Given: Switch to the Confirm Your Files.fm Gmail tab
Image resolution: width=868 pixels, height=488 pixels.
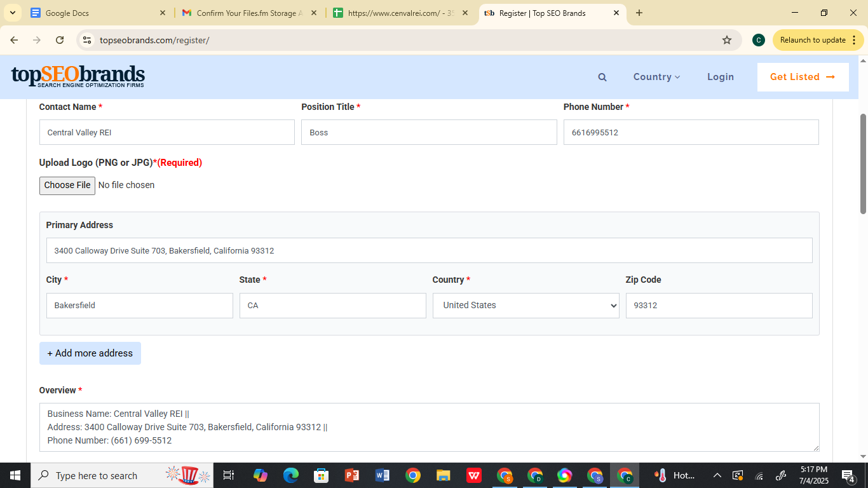Looking at the screenshot, I should pyautogui.click(x=249, y=13).
